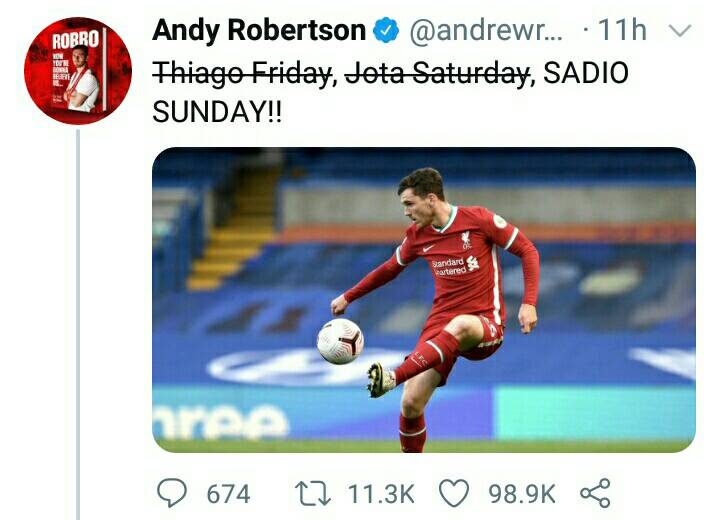Click the struck-through Jota Saturday text

(x=437, y=73)
